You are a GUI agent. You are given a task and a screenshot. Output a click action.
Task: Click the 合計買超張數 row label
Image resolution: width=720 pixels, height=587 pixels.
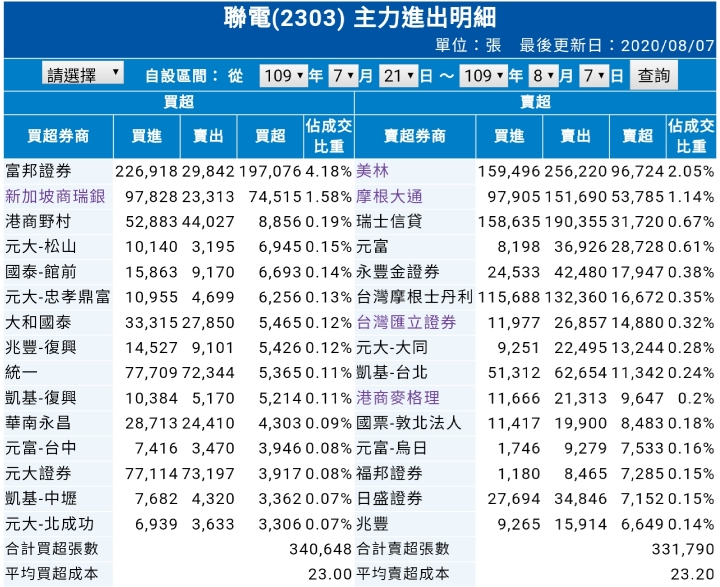52,549
